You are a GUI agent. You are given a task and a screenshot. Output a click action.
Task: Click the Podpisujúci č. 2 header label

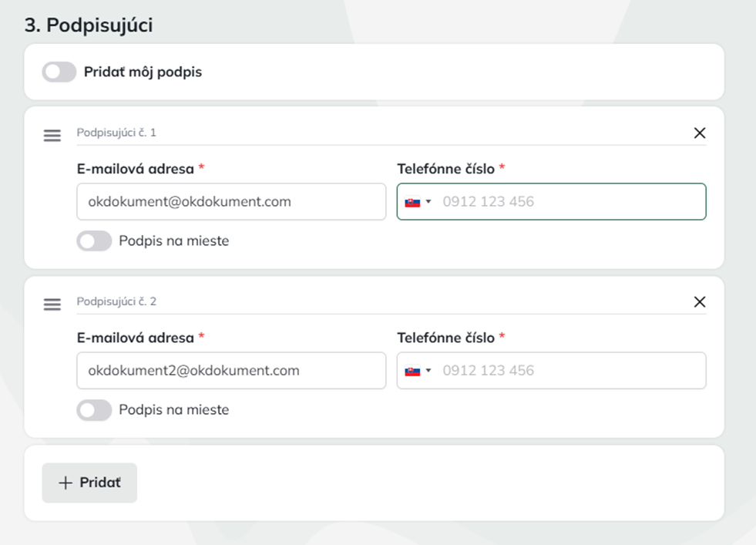(x=116, y=301)
